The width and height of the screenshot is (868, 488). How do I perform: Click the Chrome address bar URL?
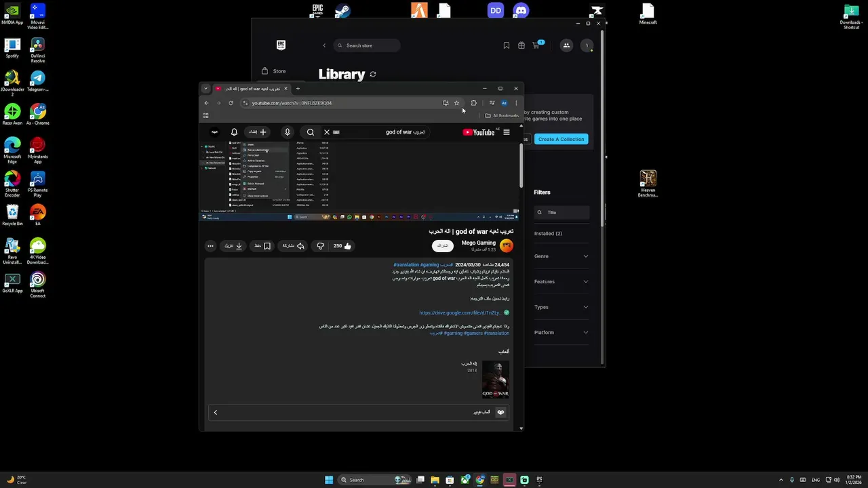292,103
